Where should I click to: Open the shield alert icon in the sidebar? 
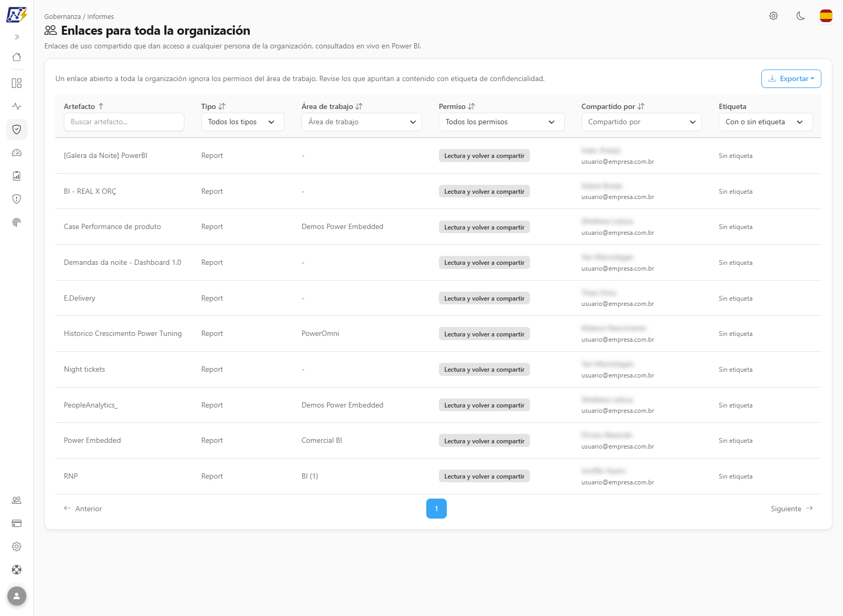tap(17, 199)
